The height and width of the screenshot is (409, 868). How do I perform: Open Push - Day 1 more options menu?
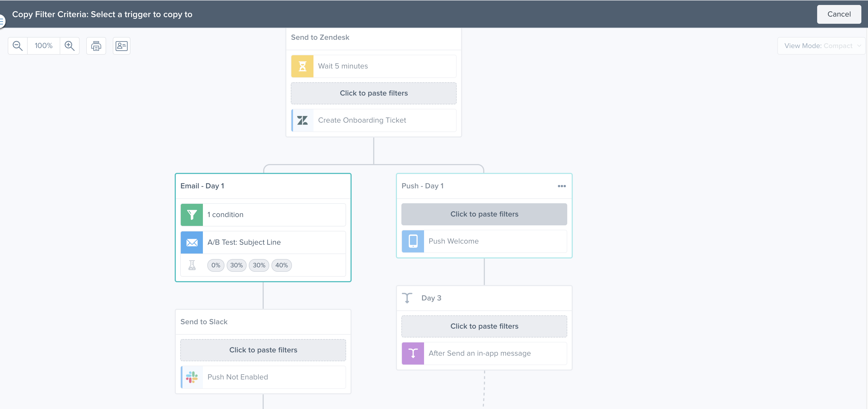562,186
